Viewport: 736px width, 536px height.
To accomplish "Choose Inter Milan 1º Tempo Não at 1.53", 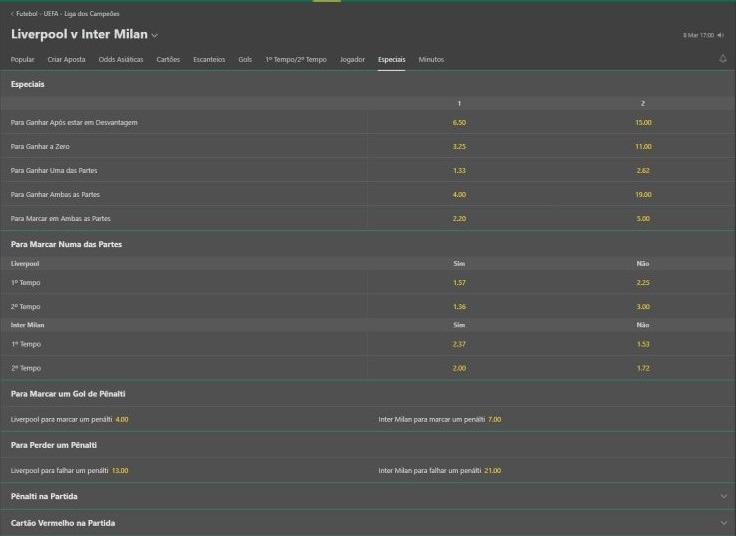I will [x=643, y=344].
